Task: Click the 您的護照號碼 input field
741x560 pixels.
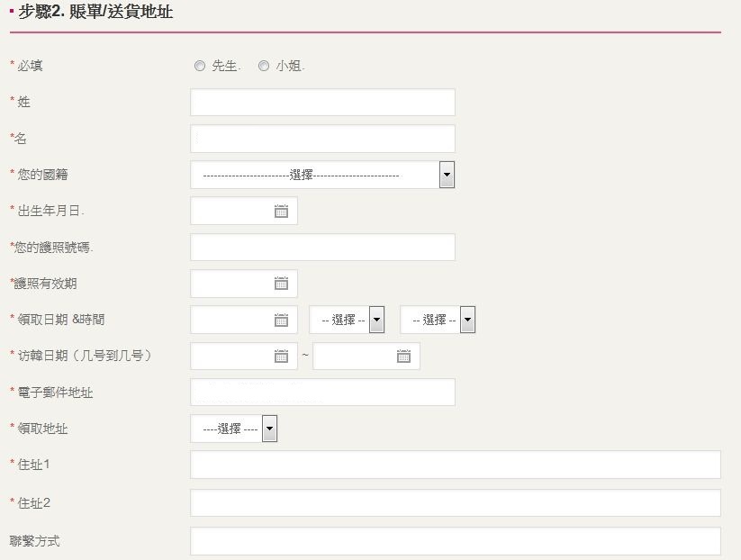Action: (322, 248)
